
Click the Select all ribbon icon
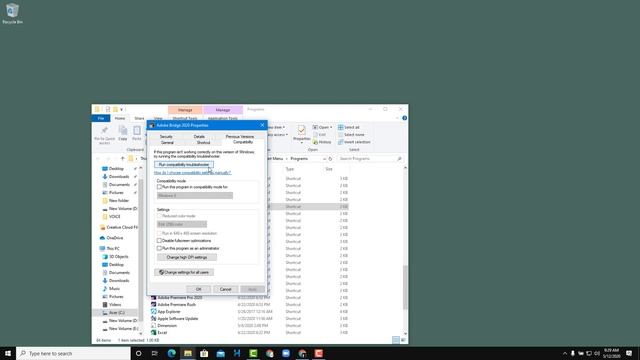click(x=349, y=127)
